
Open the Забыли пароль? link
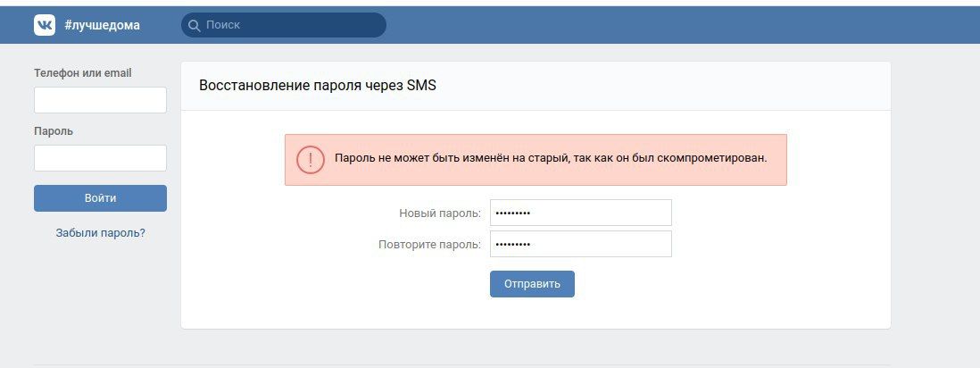tap(100, 233)
